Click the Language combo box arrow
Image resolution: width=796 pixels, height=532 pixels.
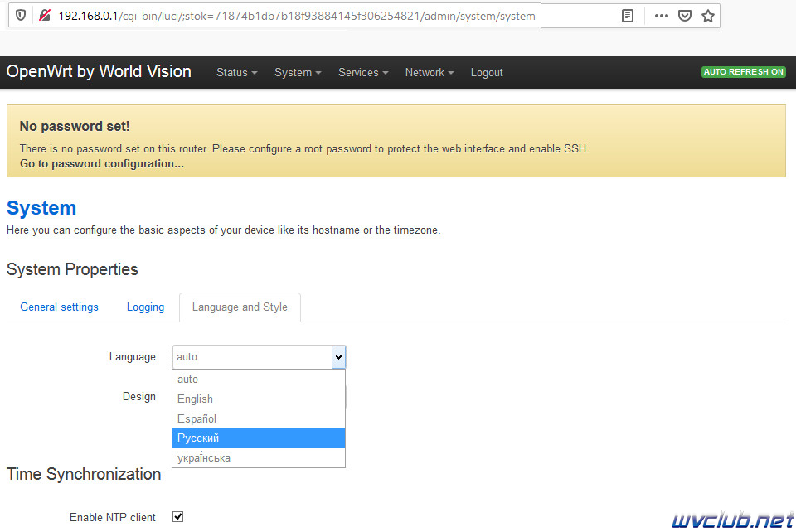point(338,356)
